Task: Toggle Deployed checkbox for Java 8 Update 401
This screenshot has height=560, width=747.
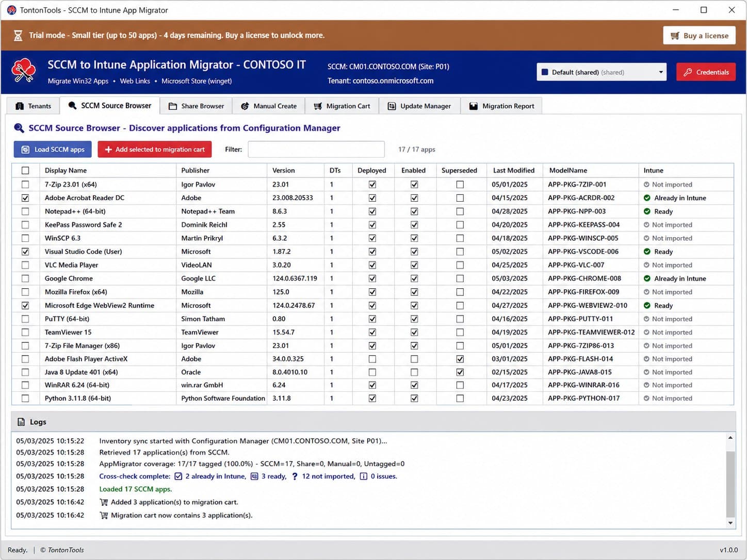Action: click(x=372, y=372)
